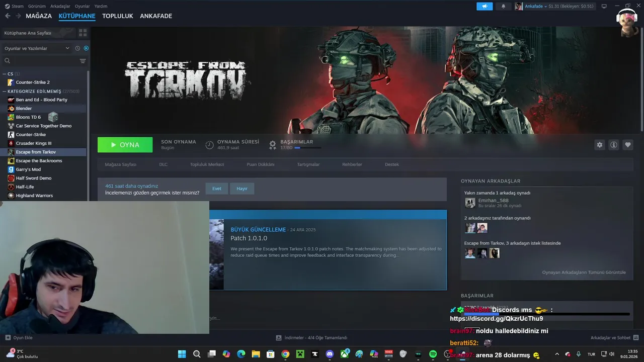Open Discord from the taskbar

330,354
